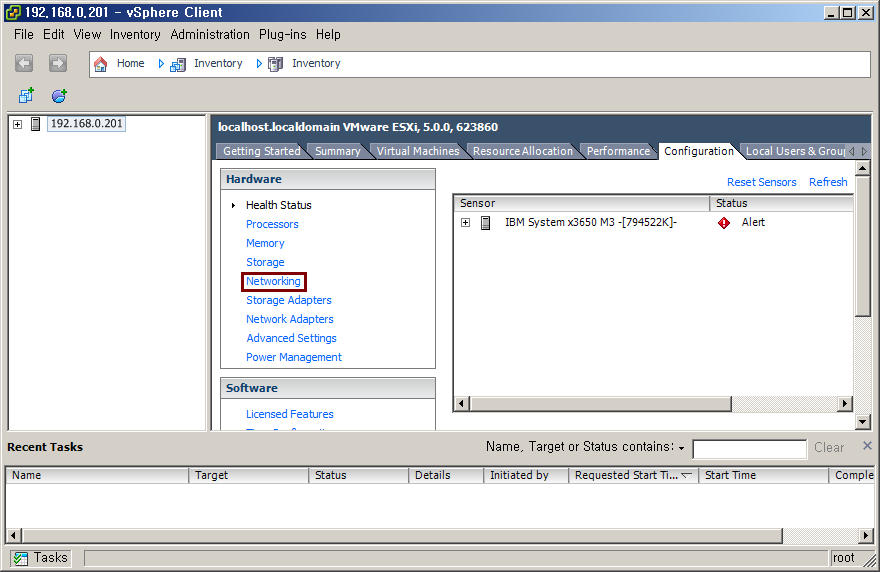This screenshot has width=880, height=572.
Task: Open the Inventory menu
Action: (x=135, y=35)
